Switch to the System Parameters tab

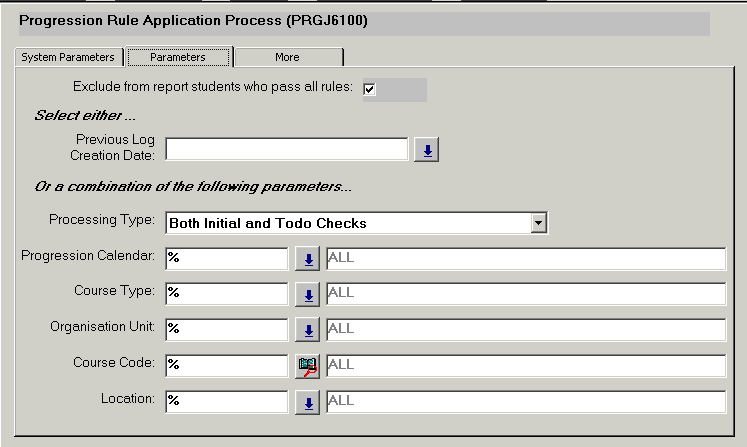[x=68, y=57]
